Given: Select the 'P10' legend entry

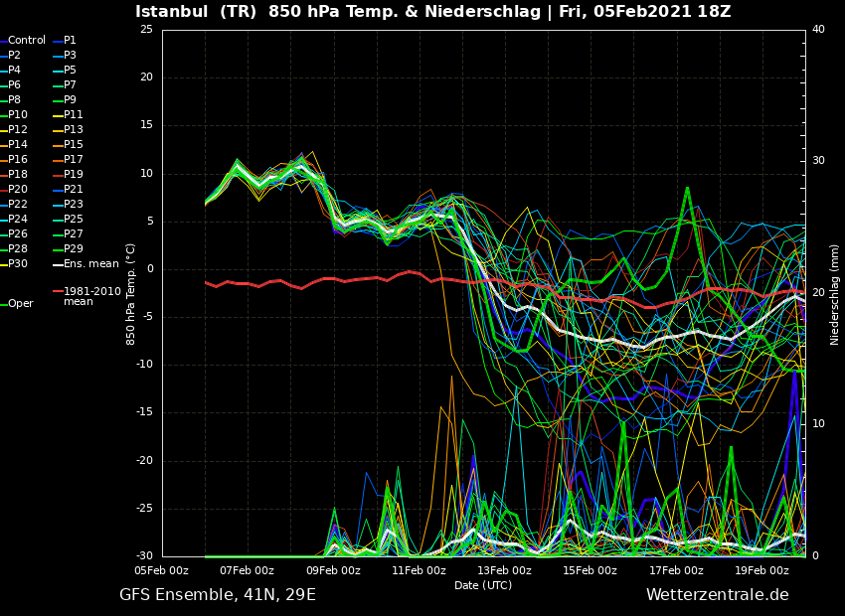Looking at the screenshot, I should (14, 114).
